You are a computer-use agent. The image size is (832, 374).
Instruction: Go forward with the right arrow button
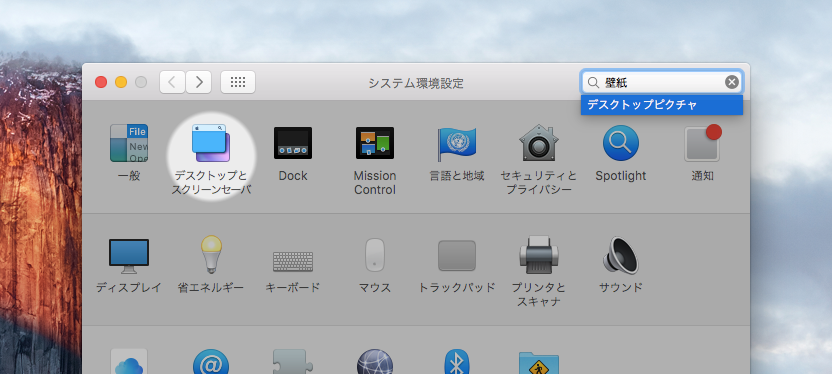[199, 82]
